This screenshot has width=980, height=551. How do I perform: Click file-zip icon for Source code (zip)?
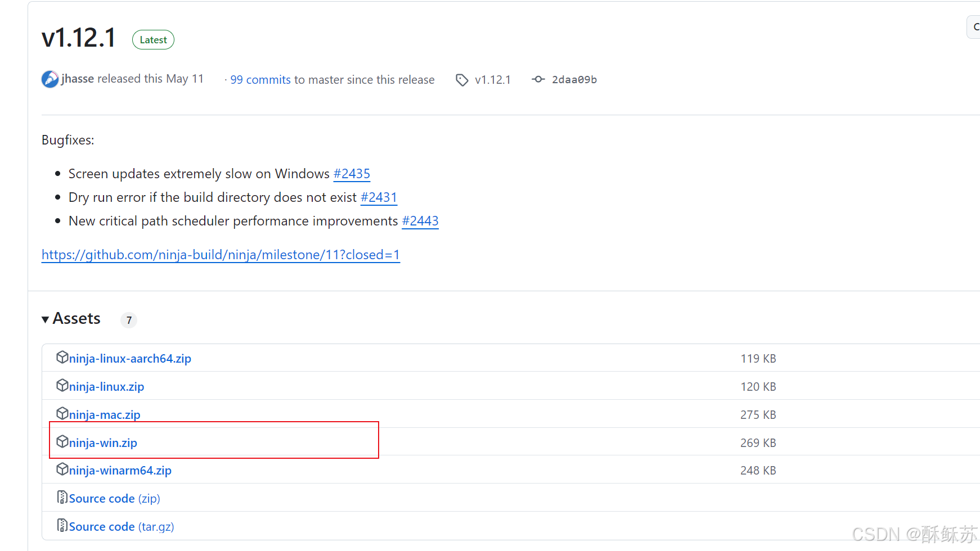click(62, 498)
